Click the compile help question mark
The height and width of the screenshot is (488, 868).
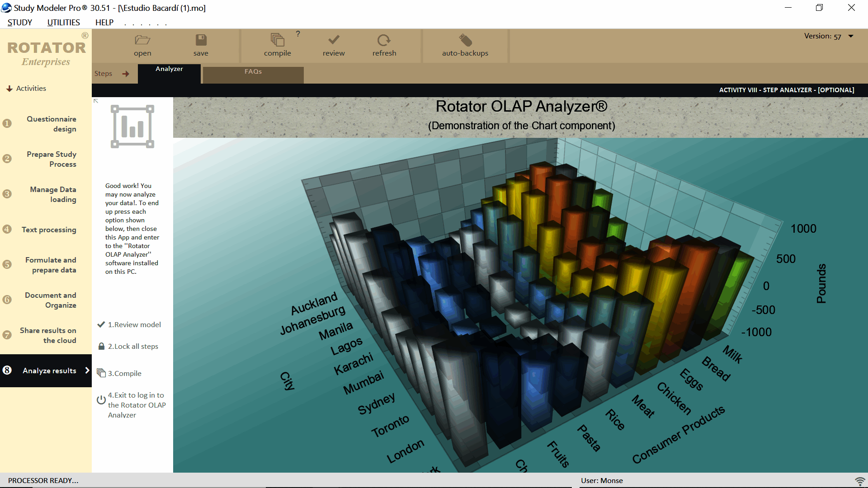[298, 33]
